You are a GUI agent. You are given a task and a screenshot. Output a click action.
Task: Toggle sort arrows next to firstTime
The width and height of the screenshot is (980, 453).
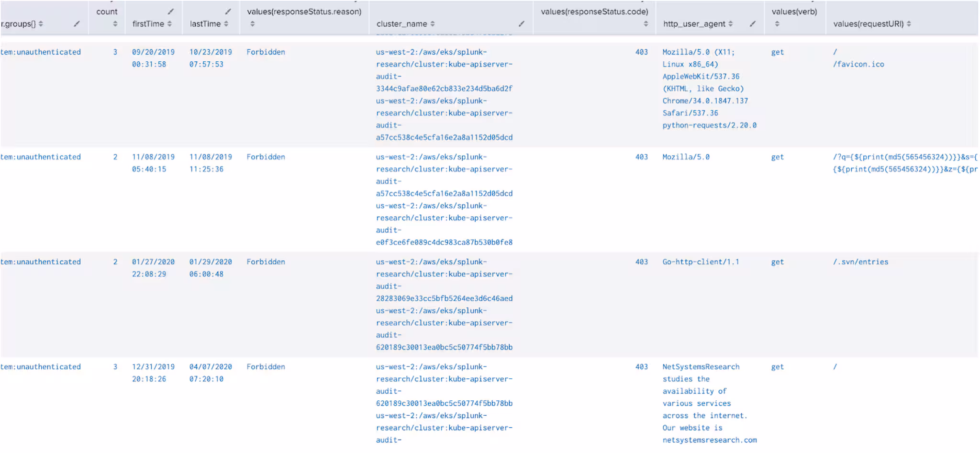[x=169, y=24]
